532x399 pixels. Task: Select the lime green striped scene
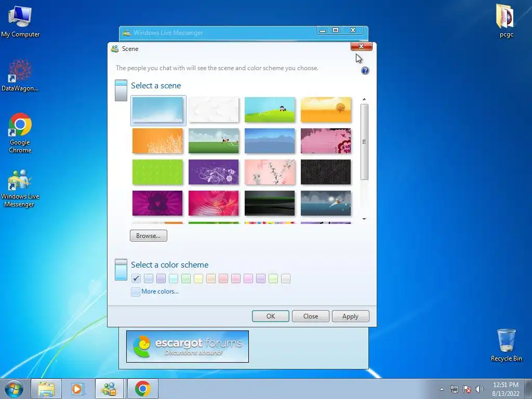point(157,172)
